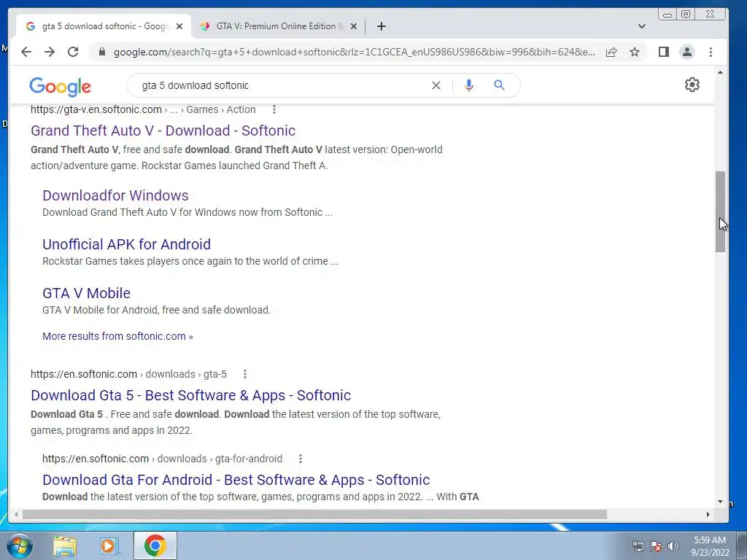The height and width of the screenshot is (560, 747).
Task: Click Show desktop button at taskbar end
Action: click(x=741, y=545)
